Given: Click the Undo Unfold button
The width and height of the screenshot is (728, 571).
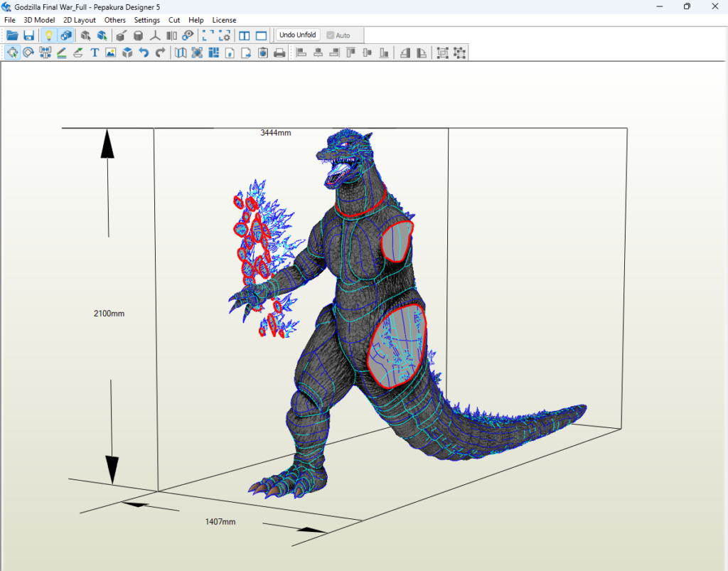Looking at the screenshot, I should (x=298, y=36).
